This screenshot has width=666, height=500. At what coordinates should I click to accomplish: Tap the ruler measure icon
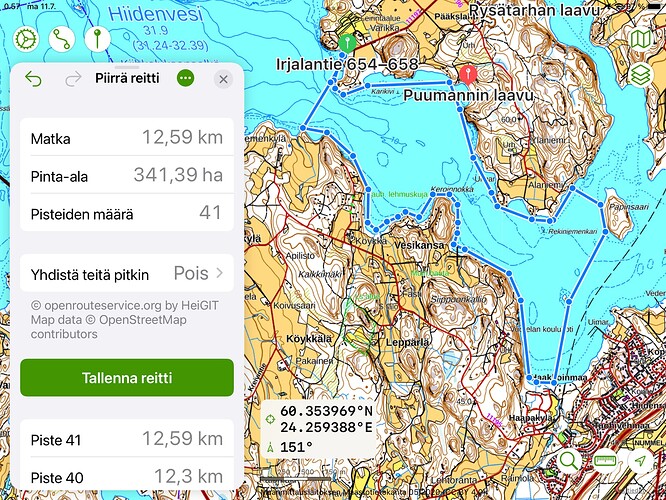point(605,460)
